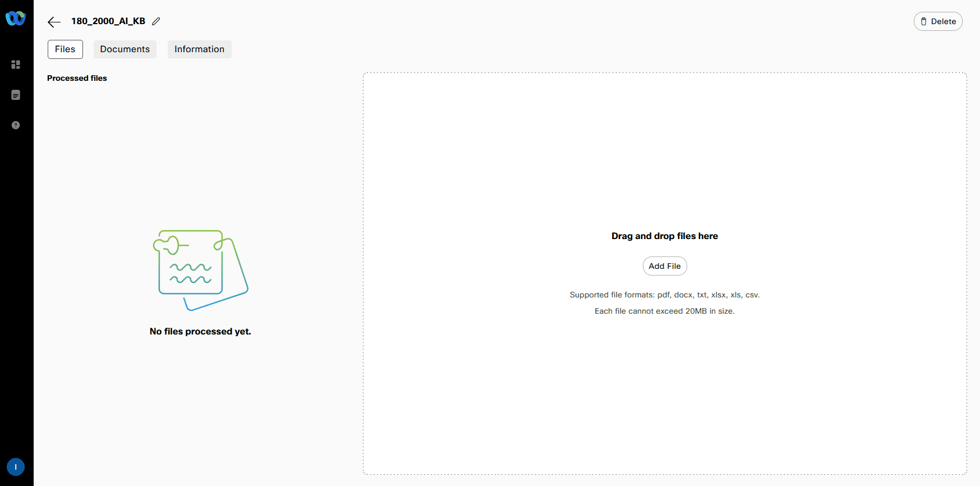Click the supported file formats text

[x=664, y=295]
